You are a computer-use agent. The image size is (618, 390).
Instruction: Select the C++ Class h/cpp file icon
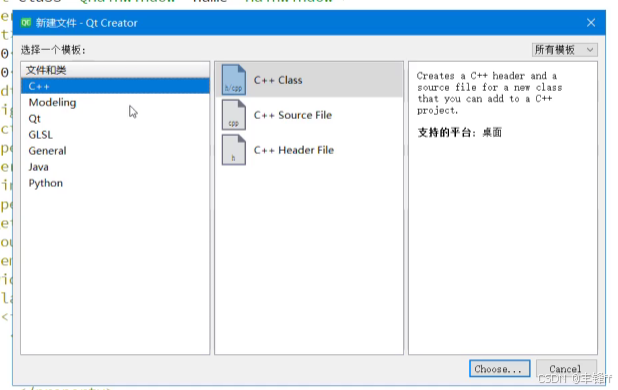(234, 80)
